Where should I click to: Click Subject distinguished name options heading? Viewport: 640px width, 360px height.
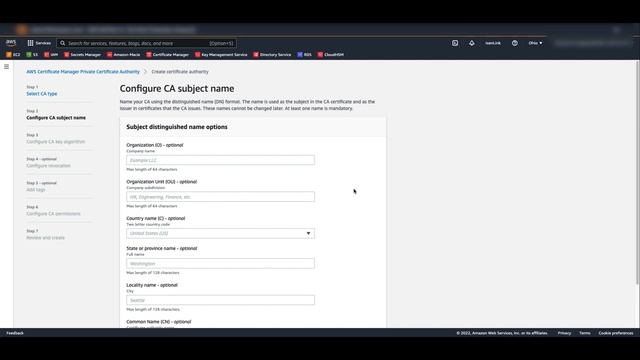pyautogui.click(x=177, y=127)
